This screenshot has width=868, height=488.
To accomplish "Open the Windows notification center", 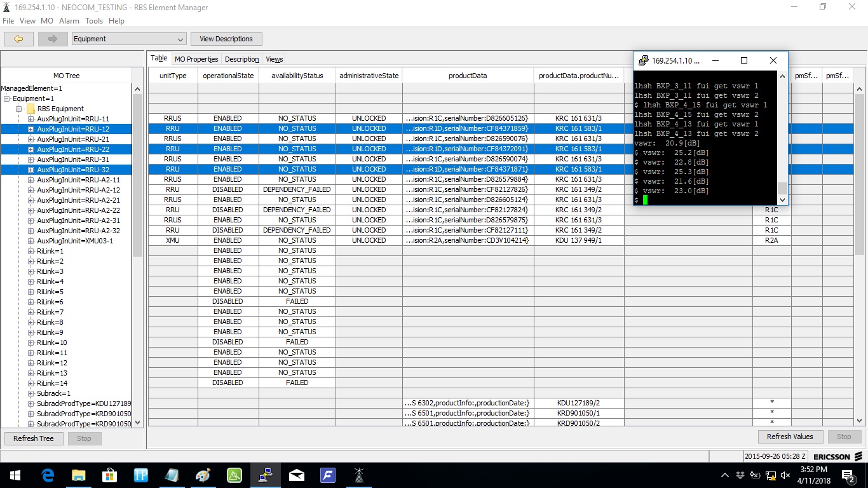I will pos(848,475).
